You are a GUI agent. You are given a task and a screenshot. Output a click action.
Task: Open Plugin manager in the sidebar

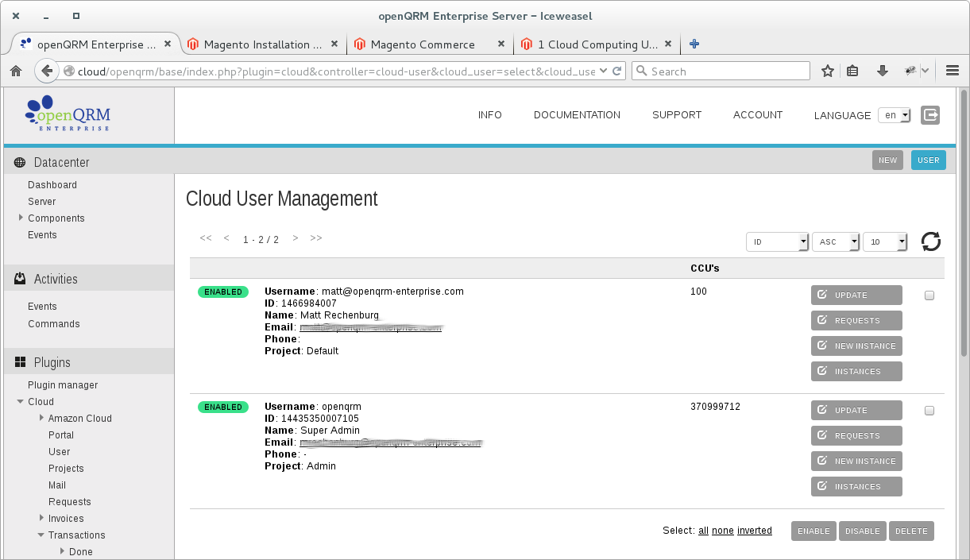pyautogui.click(x=63, y=385)
